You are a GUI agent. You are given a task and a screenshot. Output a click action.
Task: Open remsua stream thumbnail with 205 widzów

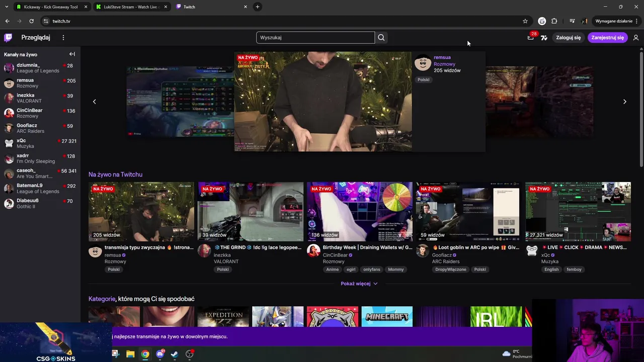(x=141, y=212)
